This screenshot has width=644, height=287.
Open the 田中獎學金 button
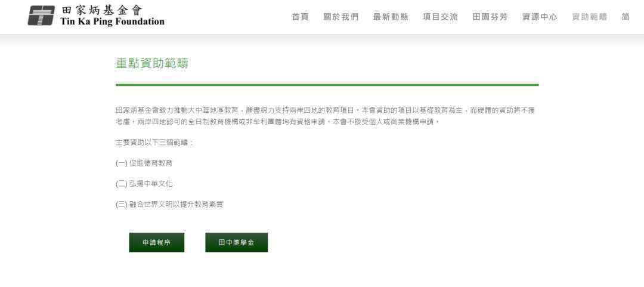pos(237,243)
